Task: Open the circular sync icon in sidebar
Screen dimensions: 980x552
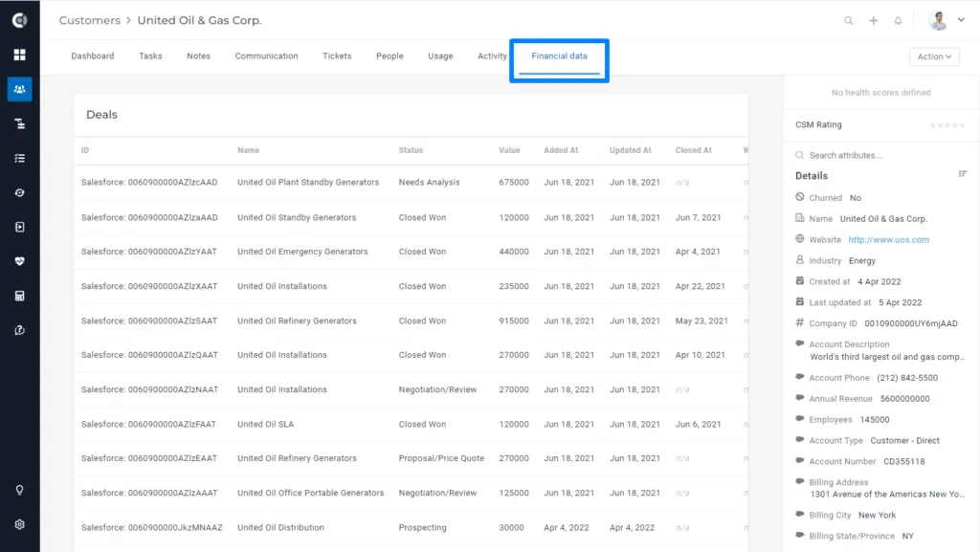Action: click(x=19, y=193)
